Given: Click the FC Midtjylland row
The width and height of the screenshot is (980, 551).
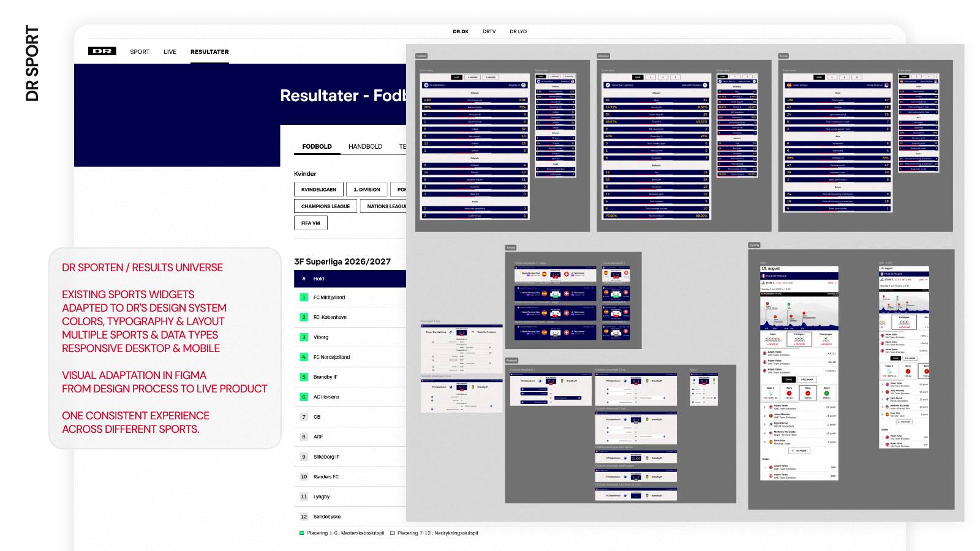Looking at the screenshot, I should click(350, 298).
